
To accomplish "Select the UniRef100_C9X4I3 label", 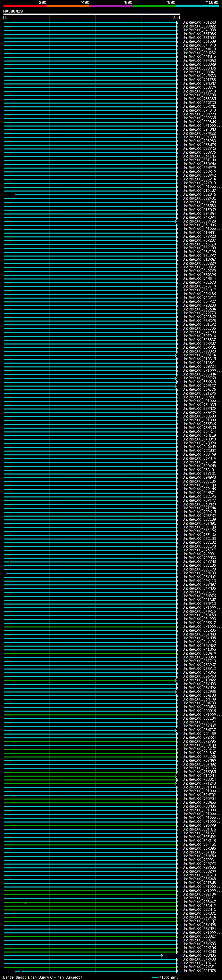I will point(199,581).
